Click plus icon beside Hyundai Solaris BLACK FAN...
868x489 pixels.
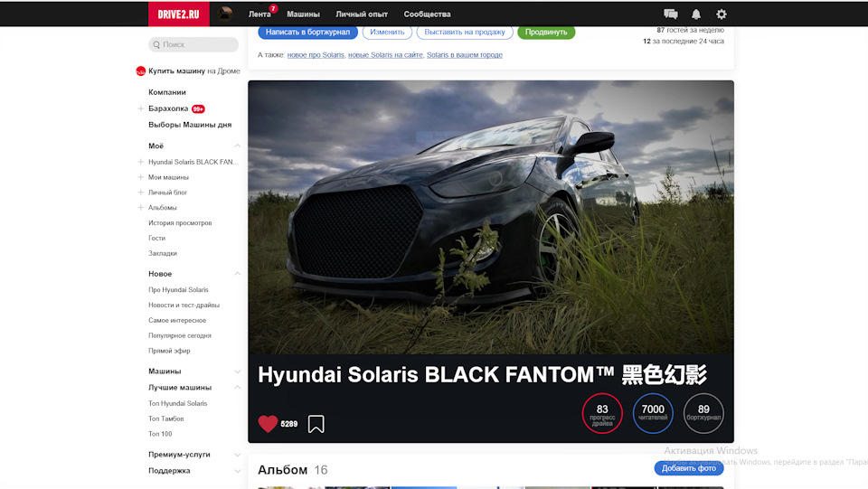tap(141, 162)
